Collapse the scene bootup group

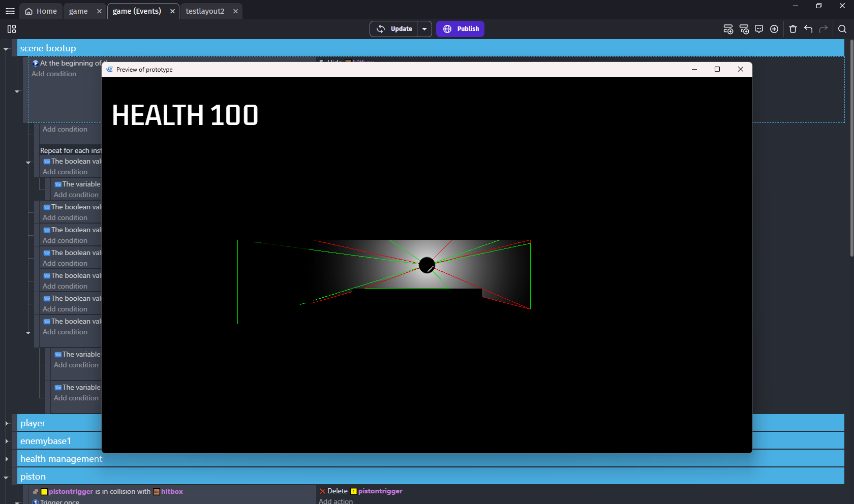tap(6, 49)
